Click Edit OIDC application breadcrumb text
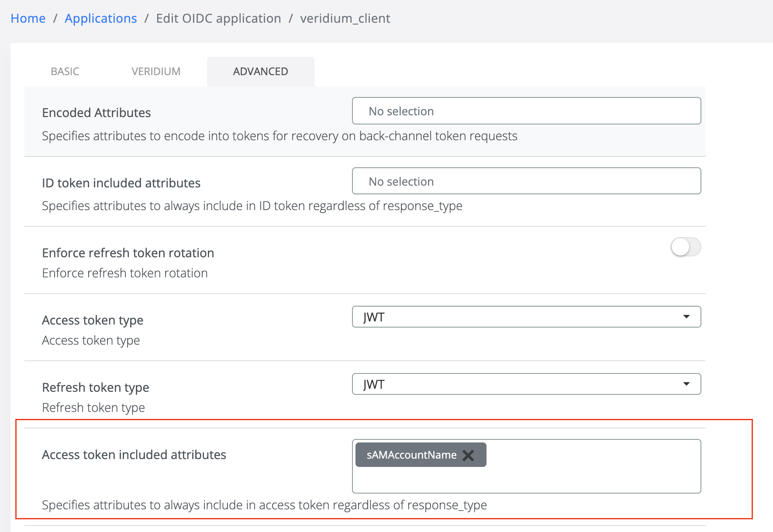773x532 pixels. click(218, 18)
